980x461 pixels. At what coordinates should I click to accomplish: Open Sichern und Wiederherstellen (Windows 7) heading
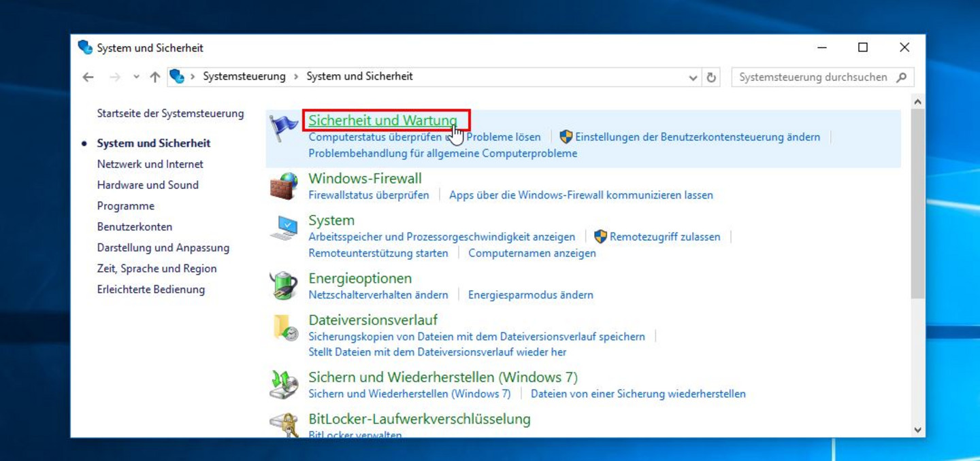click(x=443, y=377)
